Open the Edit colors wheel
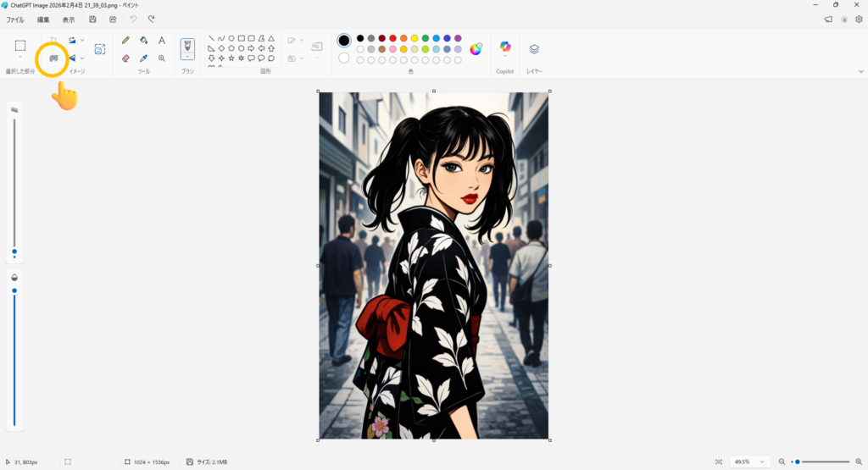This screenshot has width=868, height=470. (476, 48)
